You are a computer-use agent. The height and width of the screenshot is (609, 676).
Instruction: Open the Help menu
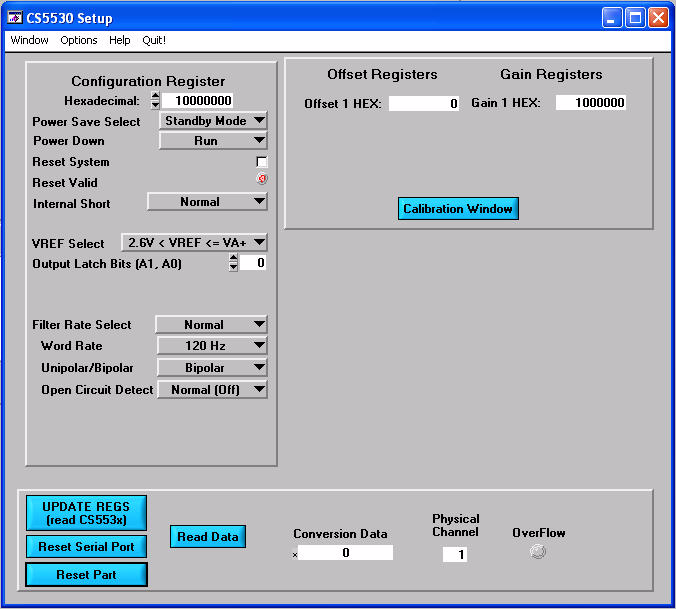point(119,40)
